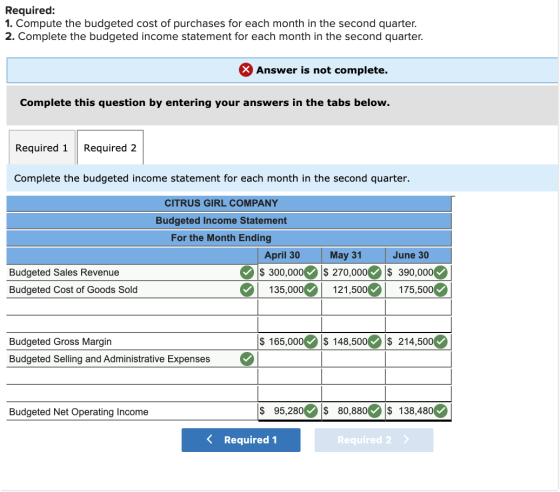This screenshot has width=560, height=492.
Task: Click blank May cell in row under Cost of Goods Sold
Action: [x=353, y=307]
